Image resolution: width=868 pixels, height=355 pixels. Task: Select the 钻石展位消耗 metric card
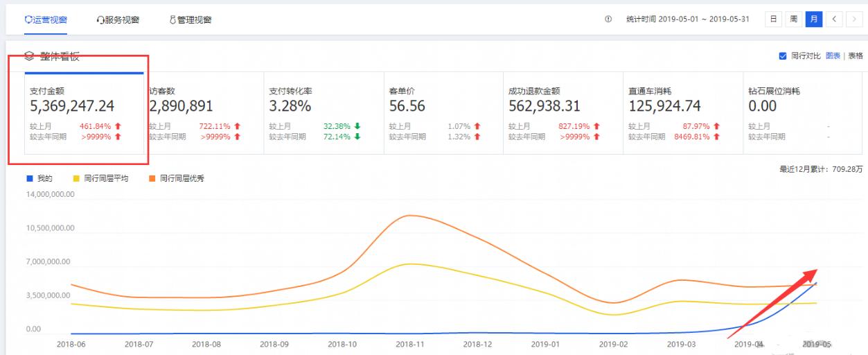(x=804, y=113)
